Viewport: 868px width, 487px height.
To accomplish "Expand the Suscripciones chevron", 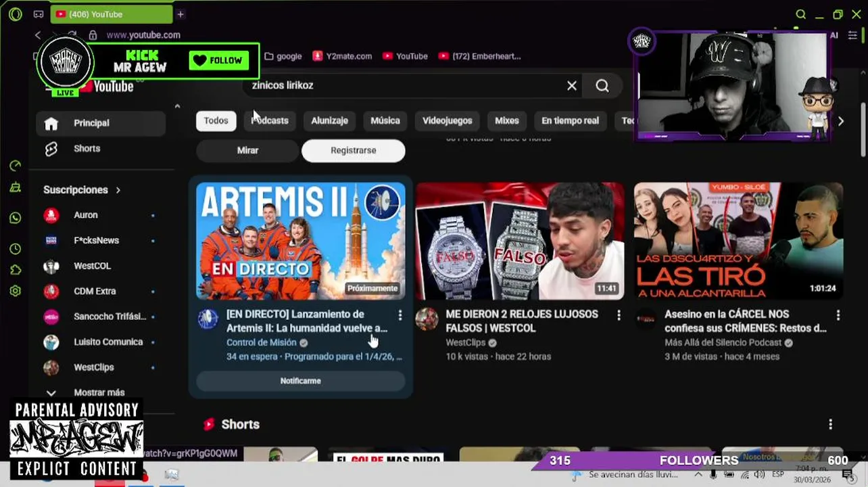I will pos(118,190).
